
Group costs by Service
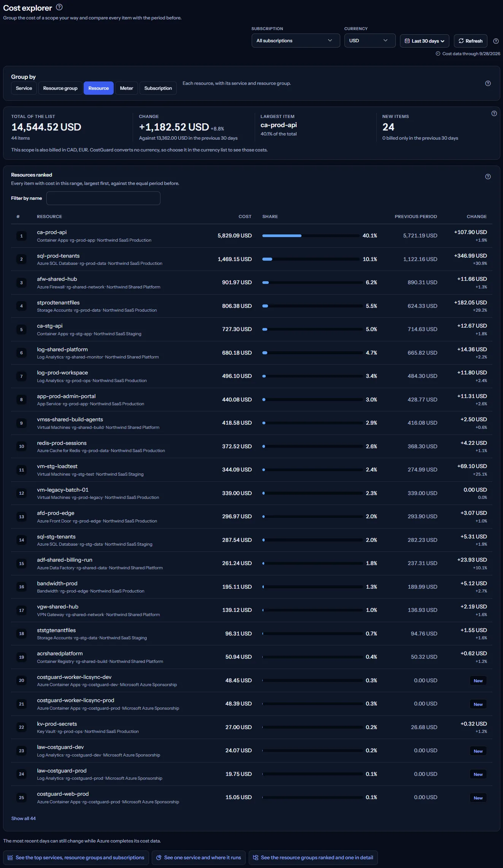click(24, 88)
